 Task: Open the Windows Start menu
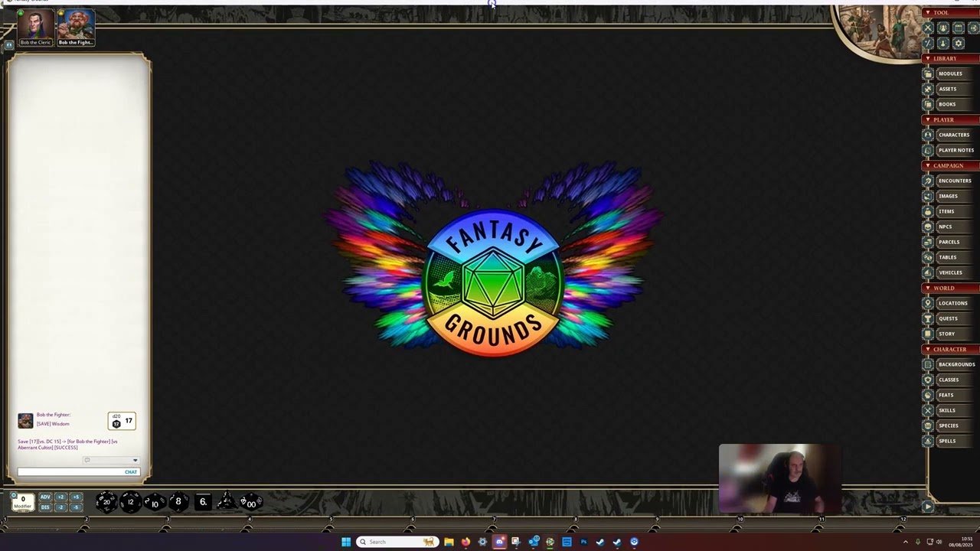[x=346, y=542]
